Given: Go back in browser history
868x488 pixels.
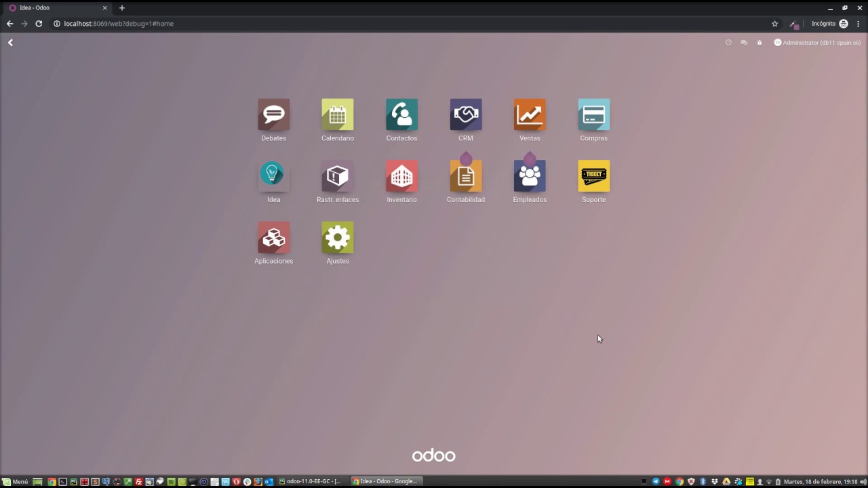Looking at the screenshot, I should [9, 24].
